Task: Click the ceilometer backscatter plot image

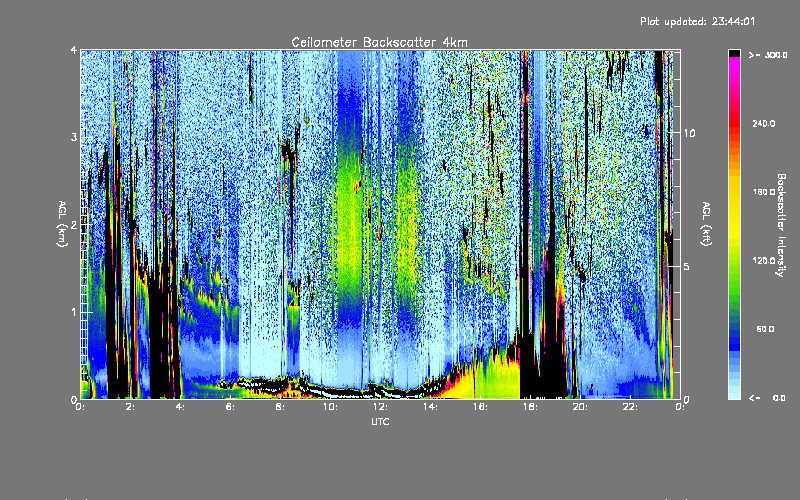Action: 380,224
